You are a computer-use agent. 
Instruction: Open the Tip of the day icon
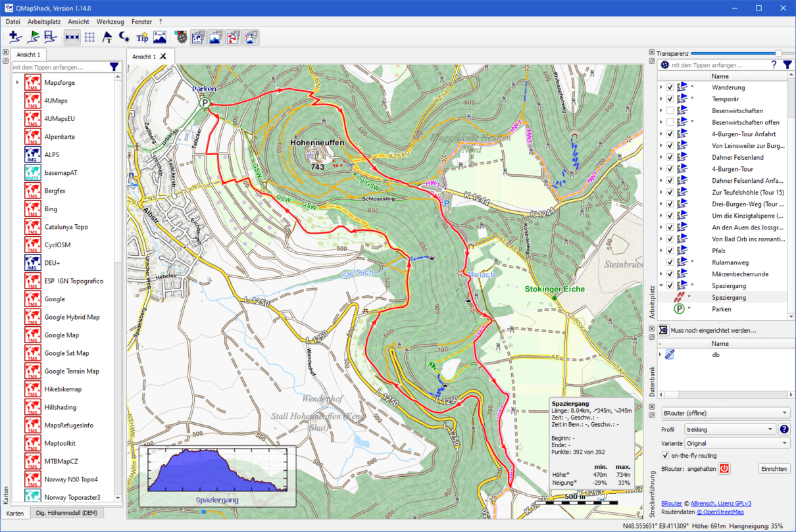(x=142, y=37)
